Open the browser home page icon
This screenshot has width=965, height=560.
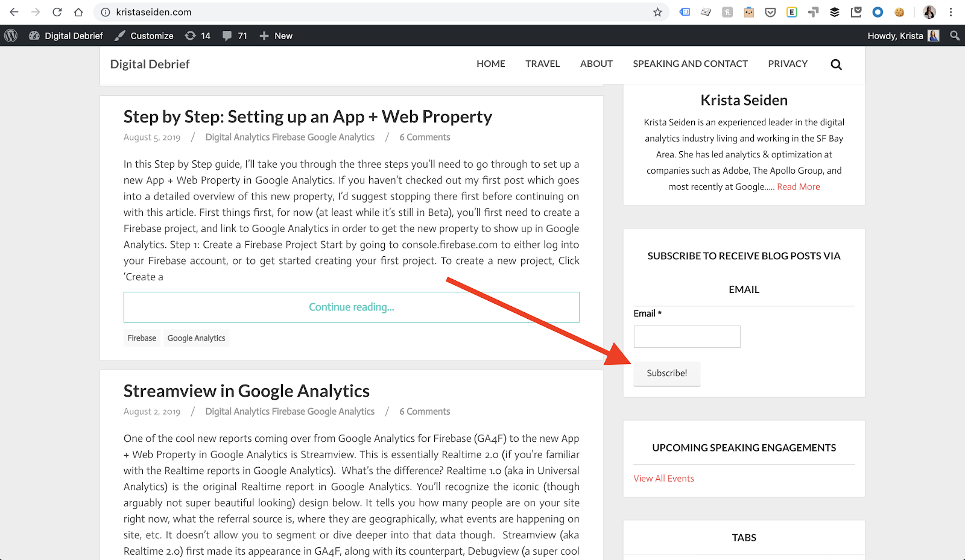[x=78, y=12]
